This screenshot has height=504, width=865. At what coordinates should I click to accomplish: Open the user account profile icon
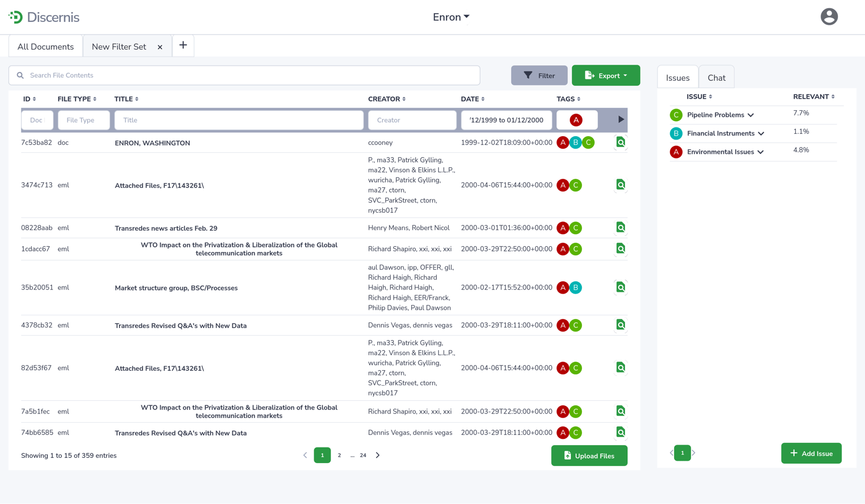click(829, 17)
